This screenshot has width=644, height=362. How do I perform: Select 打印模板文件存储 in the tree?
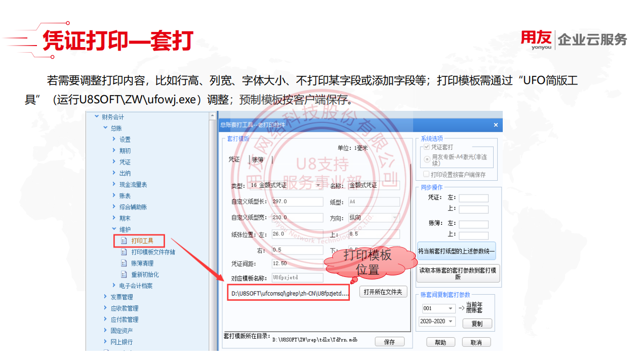153,252
